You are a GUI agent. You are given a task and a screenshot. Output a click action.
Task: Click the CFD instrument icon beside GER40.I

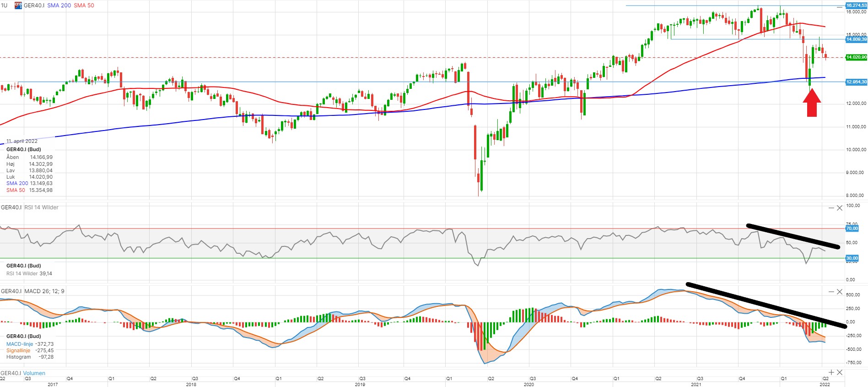tap(18, 5)
